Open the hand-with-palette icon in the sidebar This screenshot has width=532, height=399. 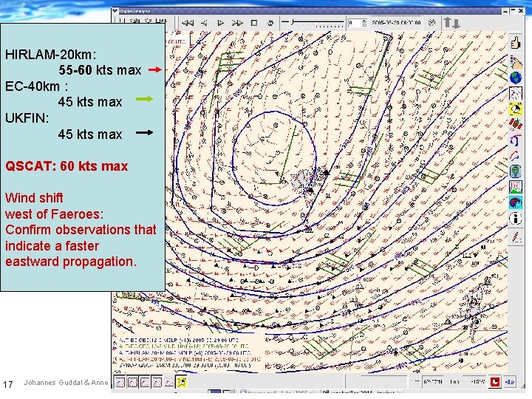tap(516, 62)
